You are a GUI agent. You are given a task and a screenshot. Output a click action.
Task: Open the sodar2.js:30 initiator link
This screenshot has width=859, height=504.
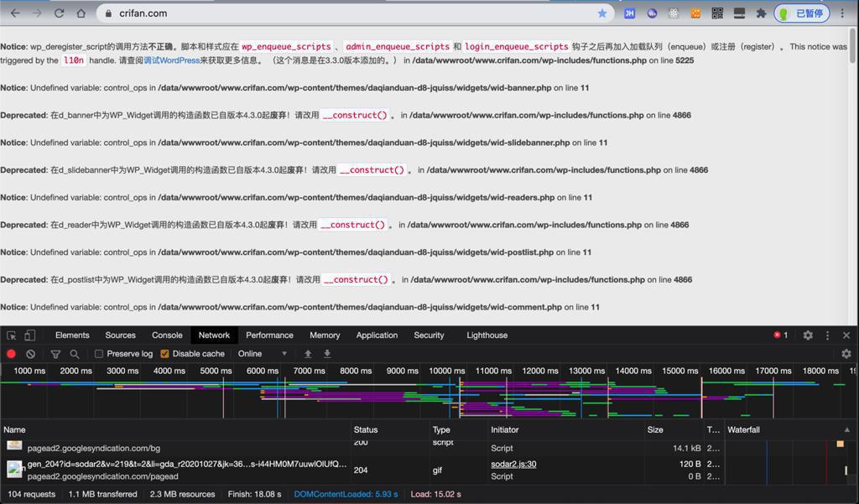pyautogui.click(x=513, y=464)
